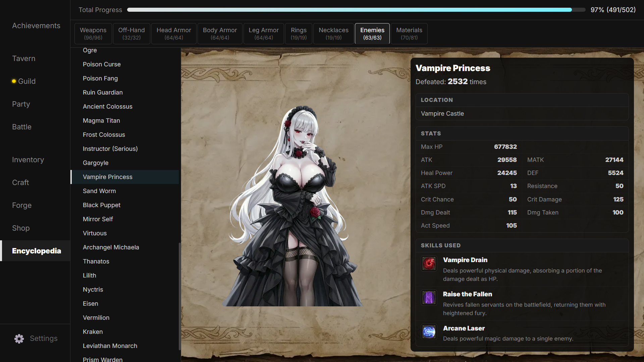The width and height of the screenshot is (644, 362).
Task: Click the 97% (491/502) progress text
Action: pos(613,10)
